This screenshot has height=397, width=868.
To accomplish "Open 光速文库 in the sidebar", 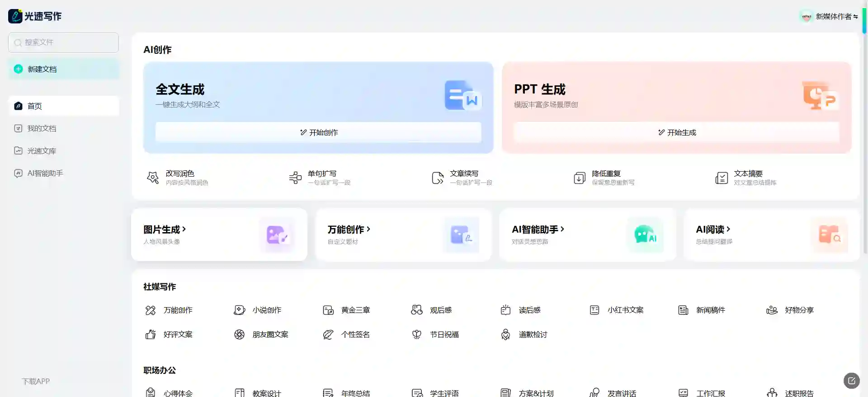I will click(x=63, y=151).
